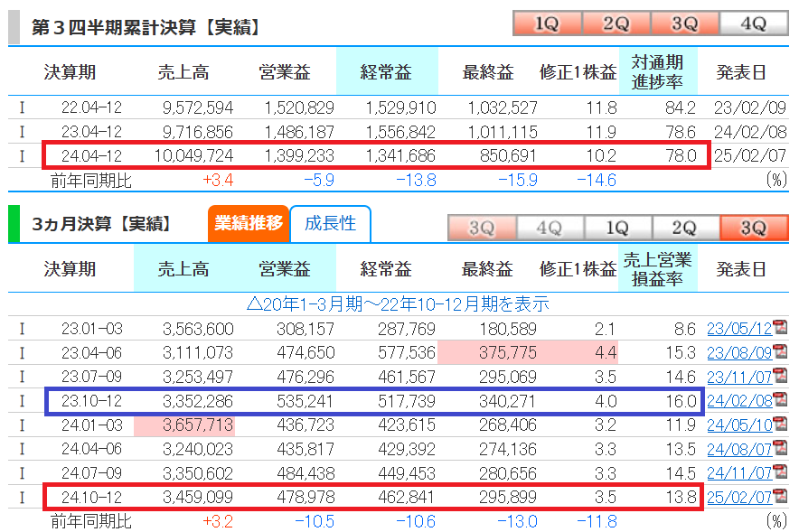799x532 pixels.
Task: Open PDF icon beside 25/02/07 date
Action: 780,495
